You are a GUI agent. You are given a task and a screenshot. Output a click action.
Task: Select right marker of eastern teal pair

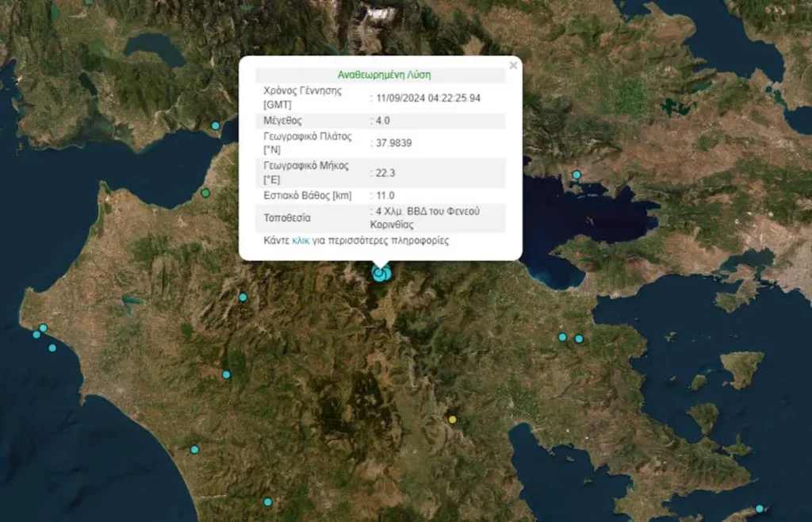[x=579, y=339]
